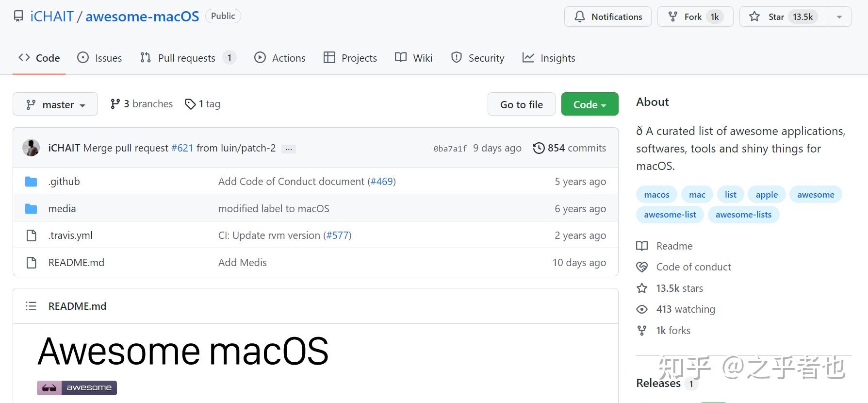868x403 pixels.
Task: Click the tag icon for 1 tag
Action: point(190,104)
